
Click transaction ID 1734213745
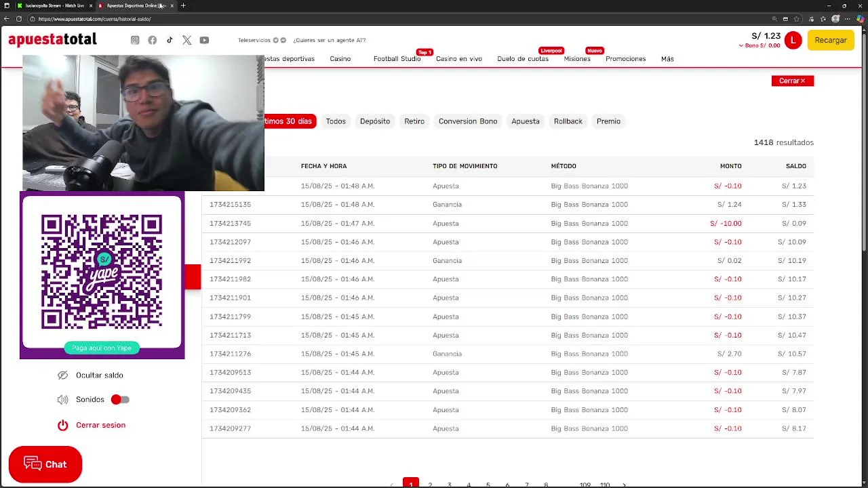click(230, 224)
